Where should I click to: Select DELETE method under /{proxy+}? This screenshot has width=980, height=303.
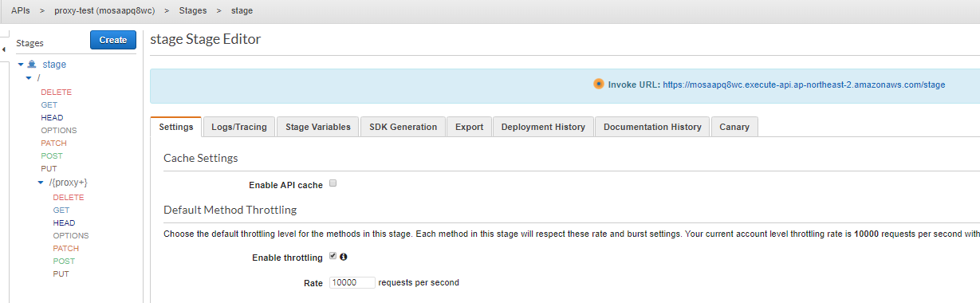pos(69,197)
